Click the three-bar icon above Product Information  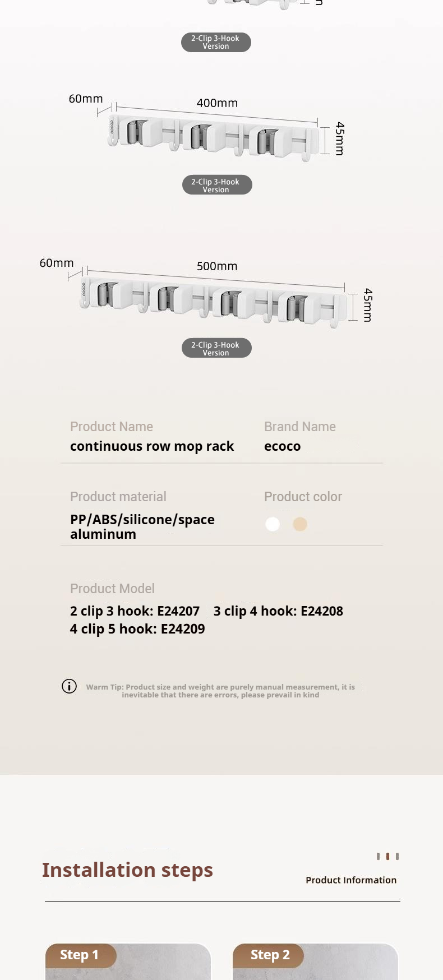(x=387, y=856)
